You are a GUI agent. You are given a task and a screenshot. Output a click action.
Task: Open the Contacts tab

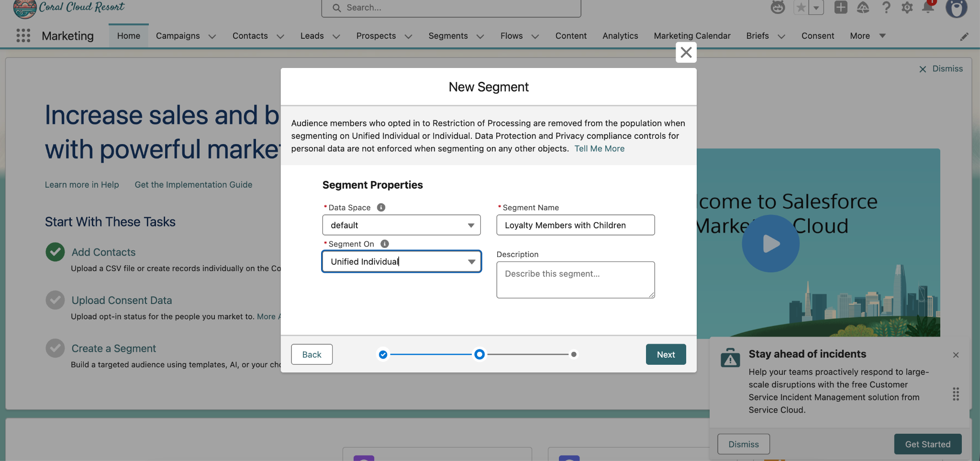pyautogui.click(x=250, y=36)
